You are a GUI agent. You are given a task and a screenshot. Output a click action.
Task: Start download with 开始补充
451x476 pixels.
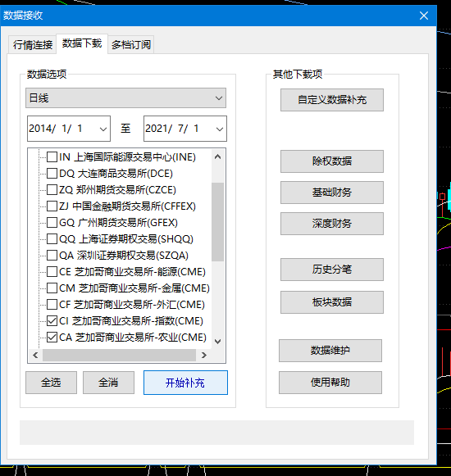(x=185, y=383)
